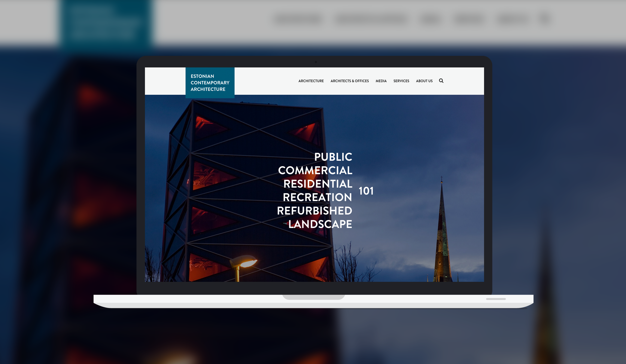Navigate to the About Us page
This screenshot has width=626, height=364.
(424, 81)
